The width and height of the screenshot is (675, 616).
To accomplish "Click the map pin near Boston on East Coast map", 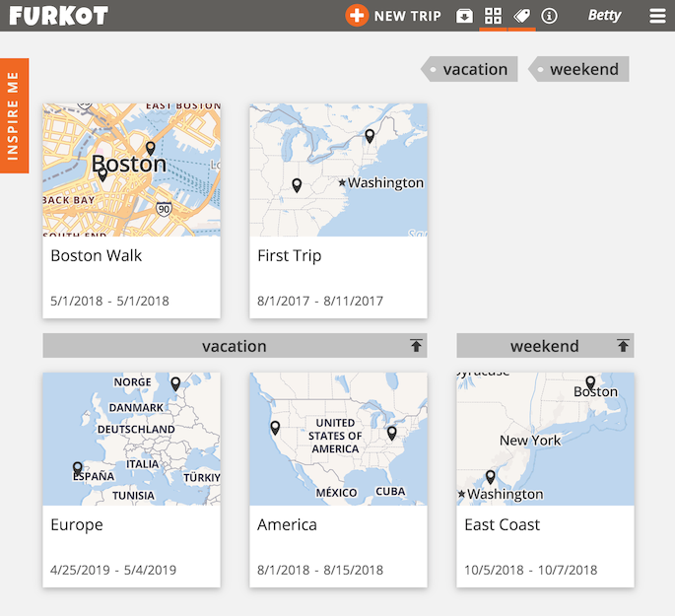I will coord(590,382).
